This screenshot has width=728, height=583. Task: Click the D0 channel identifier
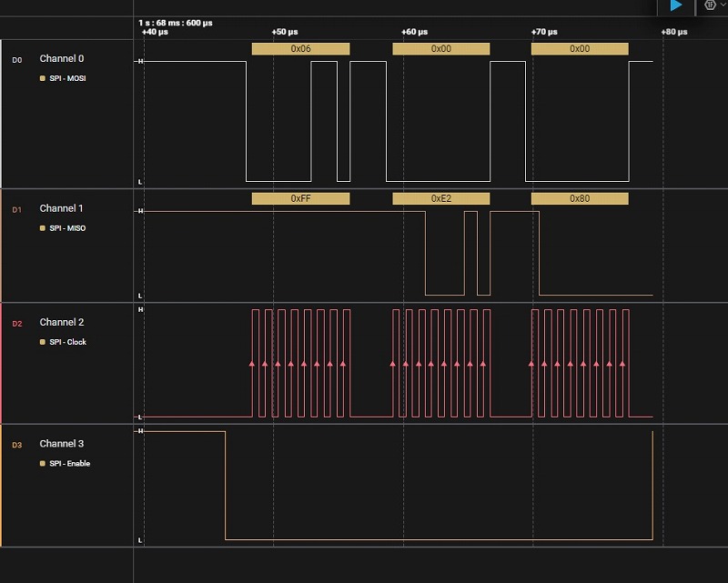pyautogui.click(x=16, y=60)
